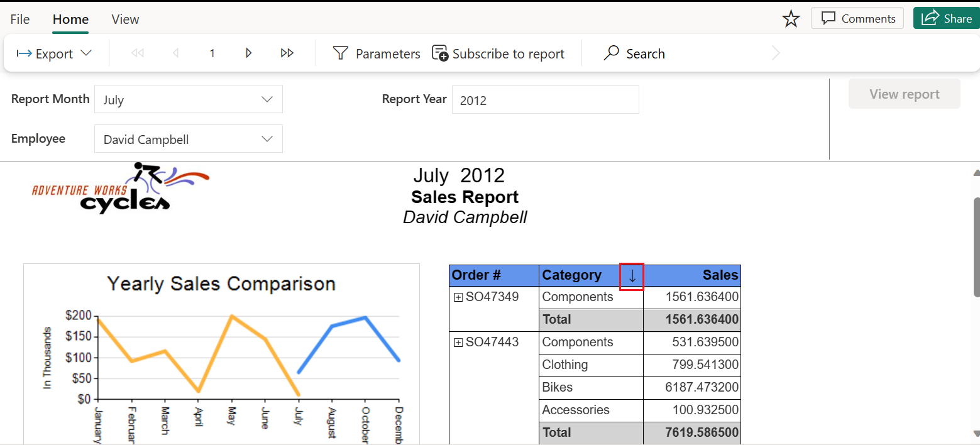Expand order SO47443 details
Screen dimensions: 980x445
tap(458, 343)
